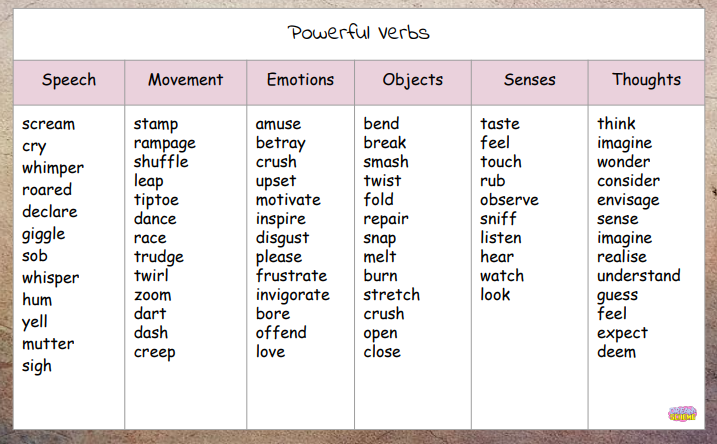Click the word observe
The width and height of the screenshot is (717, 444).
[509, 200]
